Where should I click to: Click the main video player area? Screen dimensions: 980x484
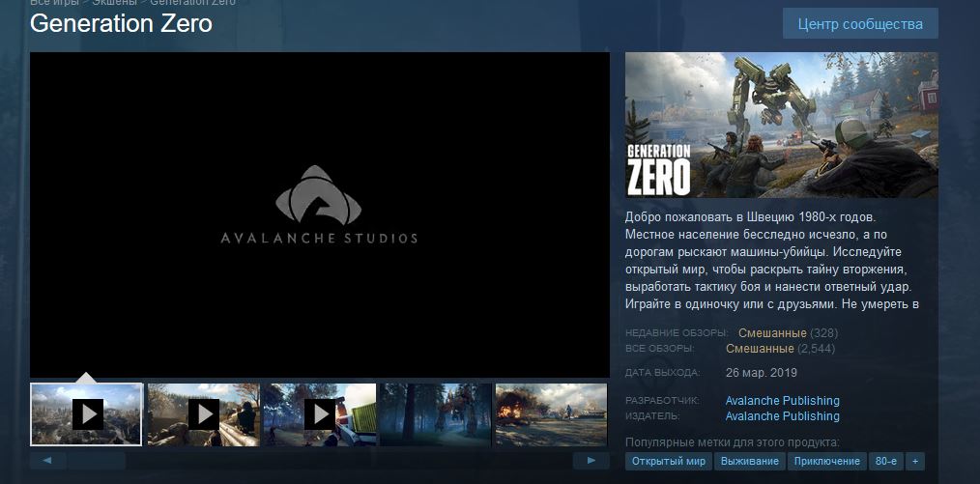point(319,214)
